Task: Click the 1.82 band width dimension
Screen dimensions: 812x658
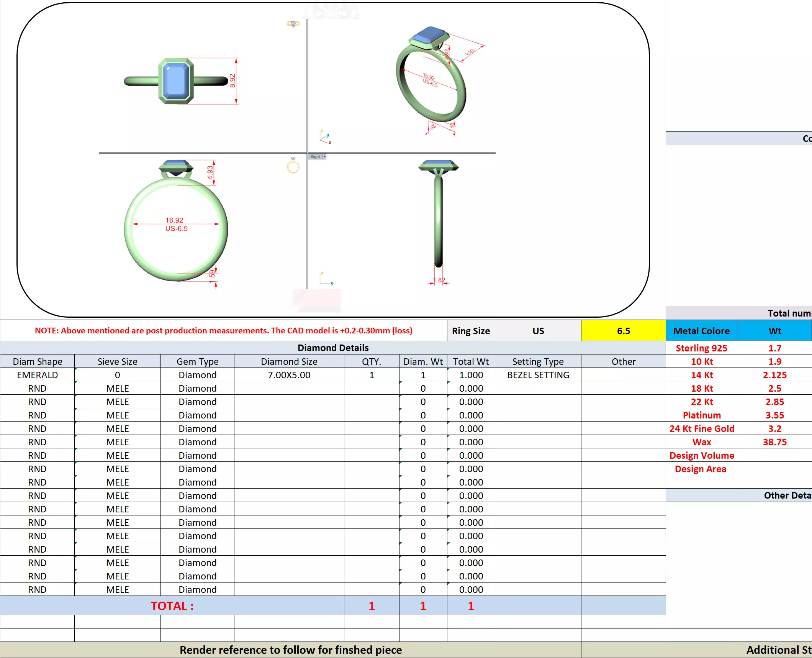Action: click(439, 280)
